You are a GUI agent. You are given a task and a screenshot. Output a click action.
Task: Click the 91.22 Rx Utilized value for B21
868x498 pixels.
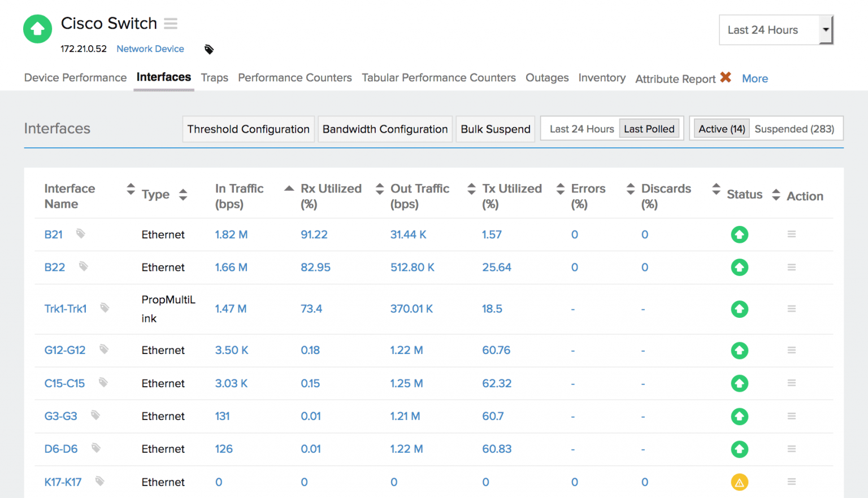(x=314, y=234)
